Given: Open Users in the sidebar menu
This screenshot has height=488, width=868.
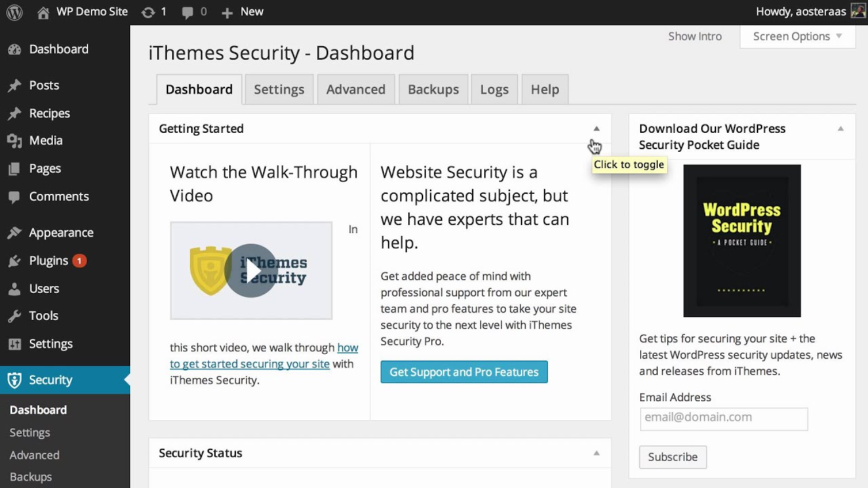Looking at the screenshot, I should [x=44, y=289].
